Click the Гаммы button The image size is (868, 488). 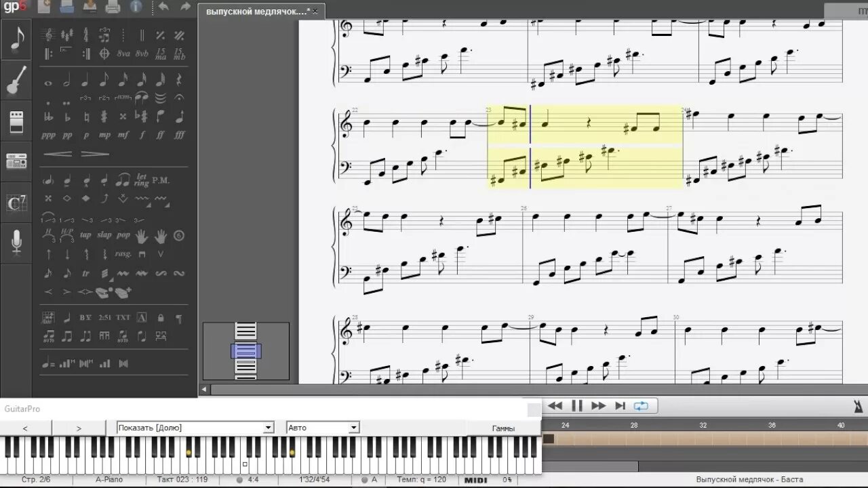pyautogui.click(x=503, y=428)
